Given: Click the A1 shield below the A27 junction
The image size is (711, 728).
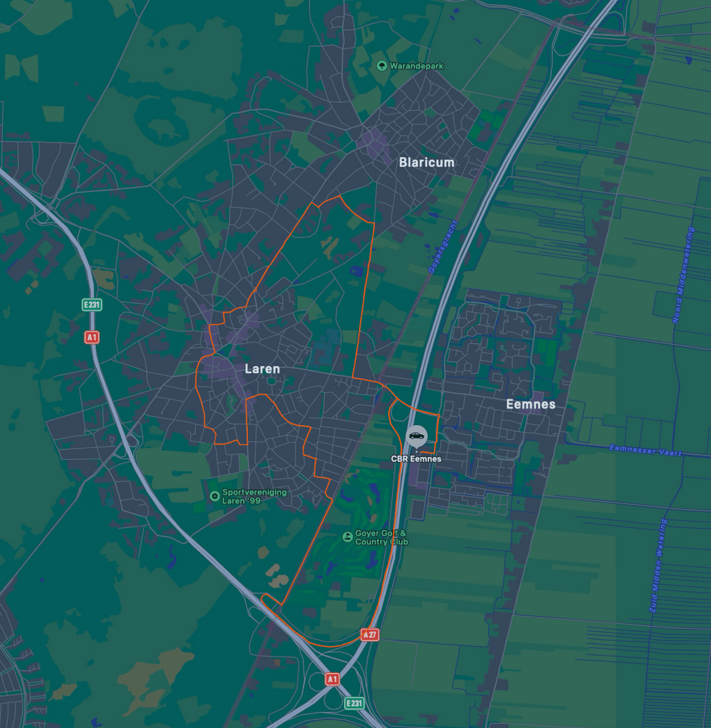Looking at the screenshot, I should click(x=333, y=679).
